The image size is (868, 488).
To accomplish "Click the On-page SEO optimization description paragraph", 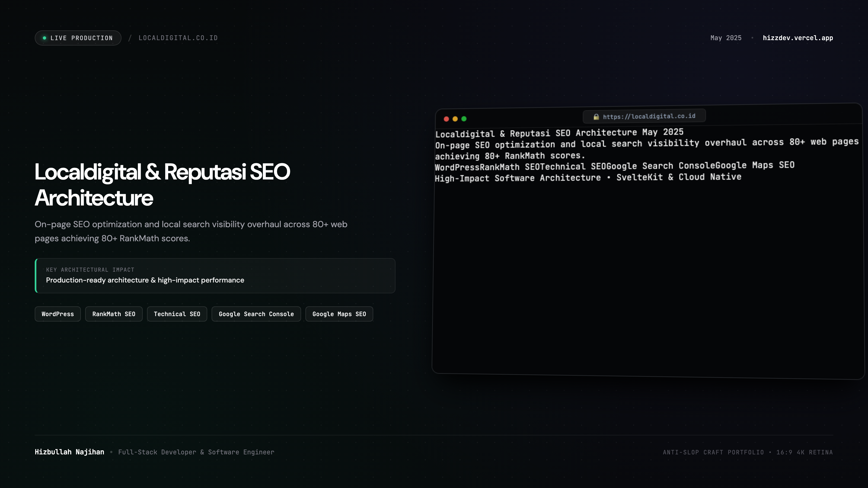I will pos(191,231).
